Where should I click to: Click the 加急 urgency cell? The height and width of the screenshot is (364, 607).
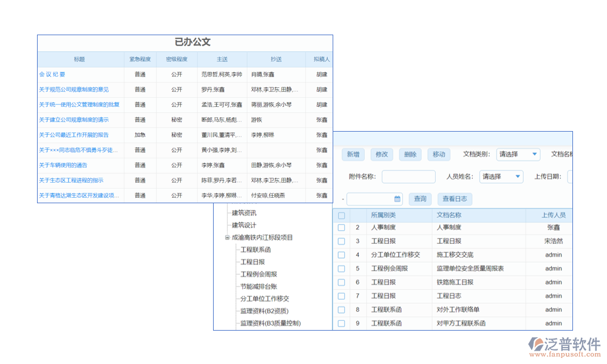(x=140, y=135)
